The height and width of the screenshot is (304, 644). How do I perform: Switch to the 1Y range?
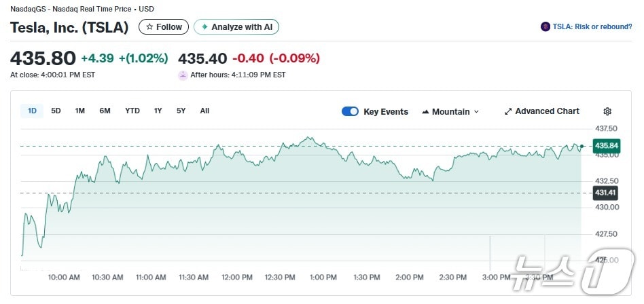[x=158, y=111]
